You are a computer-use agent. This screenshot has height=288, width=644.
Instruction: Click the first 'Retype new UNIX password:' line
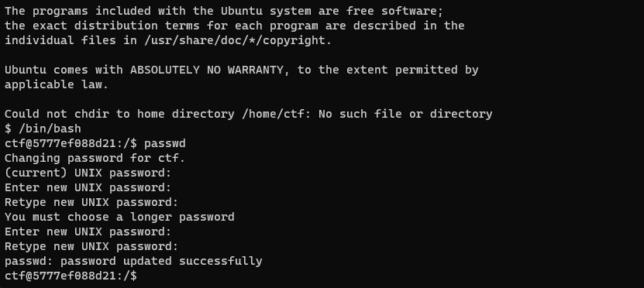click(x=91, y=202)
